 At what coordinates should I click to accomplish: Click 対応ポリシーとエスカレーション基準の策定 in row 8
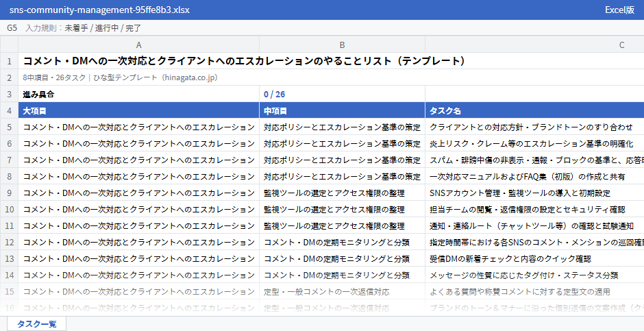[342, 176]
